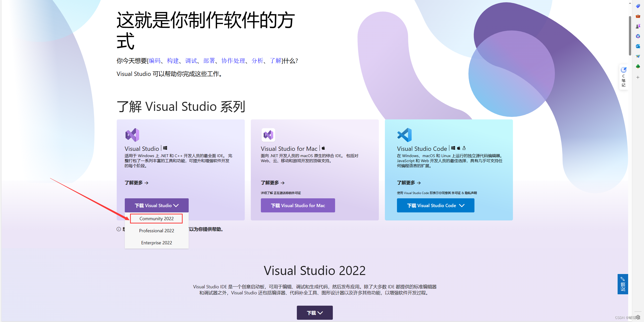Click 了解更多 in Visual Studio Code card

(409, 183)
